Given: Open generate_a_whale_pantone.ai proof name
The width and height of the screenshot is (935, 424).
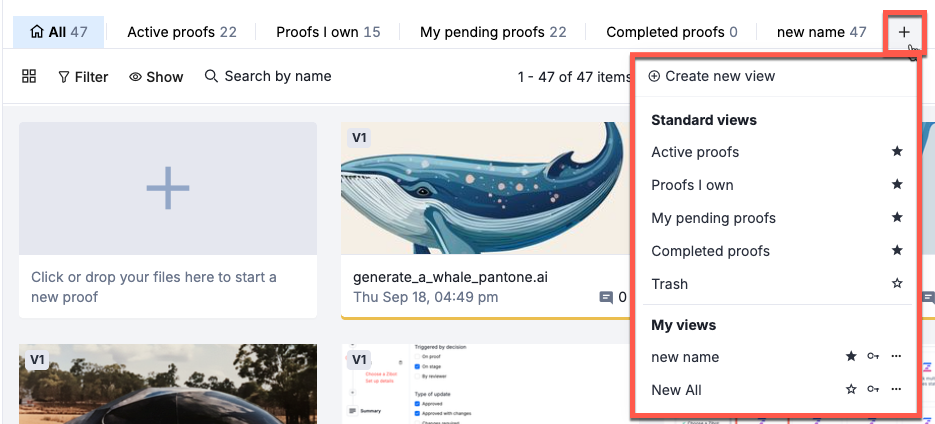Looking at the screenshot, I should point(450,277).
